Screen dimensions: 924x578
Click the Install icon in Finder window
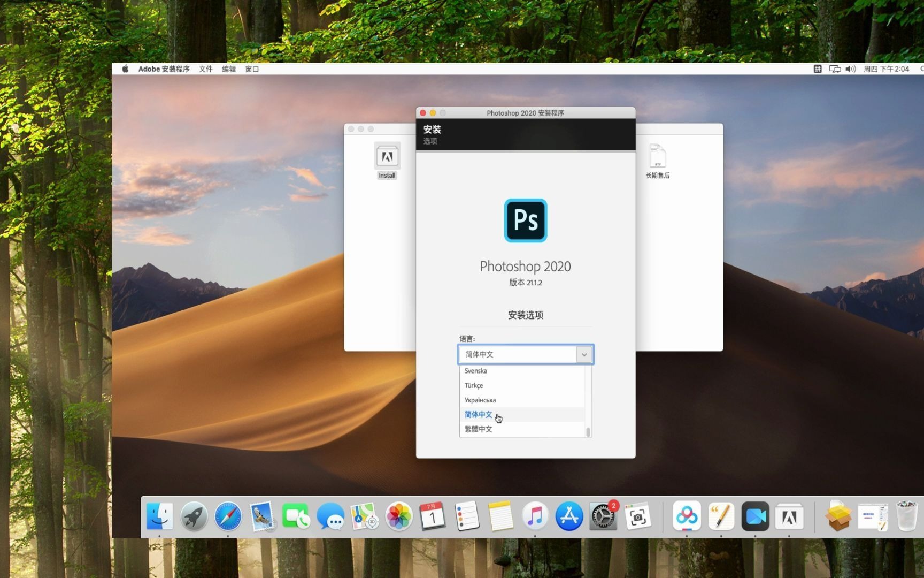click(x=387, y=156)
